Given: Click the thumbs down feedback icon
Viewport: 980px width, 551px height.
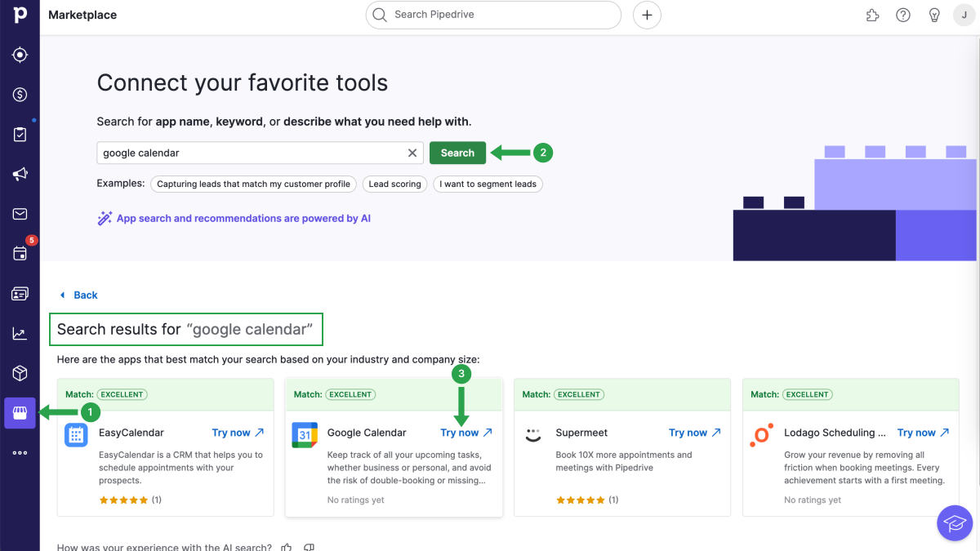Looking at the screenshot, I should point(309,547).
